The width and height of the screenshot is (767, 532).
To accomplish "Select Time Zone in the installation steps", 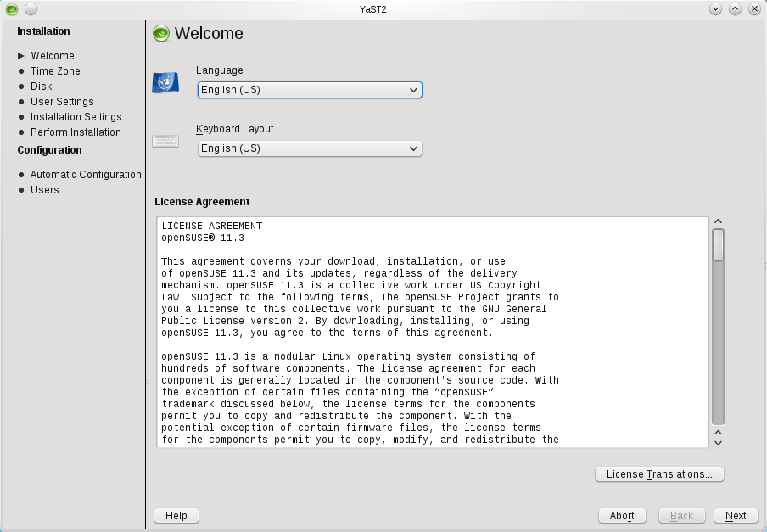I will 55,71.
